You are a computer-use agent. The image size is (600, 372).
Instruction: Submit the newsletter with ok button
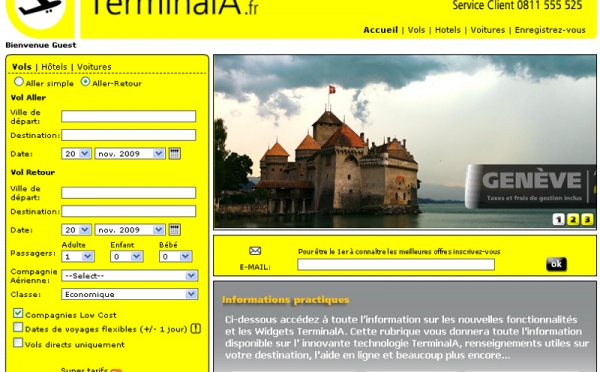point(556,264)
